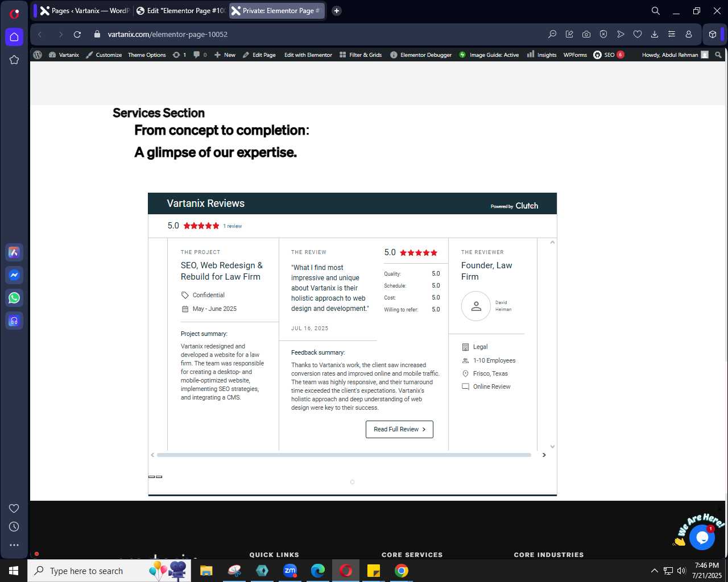
Task: Click Edit Page in admin bar
Action: click(259, 55)
